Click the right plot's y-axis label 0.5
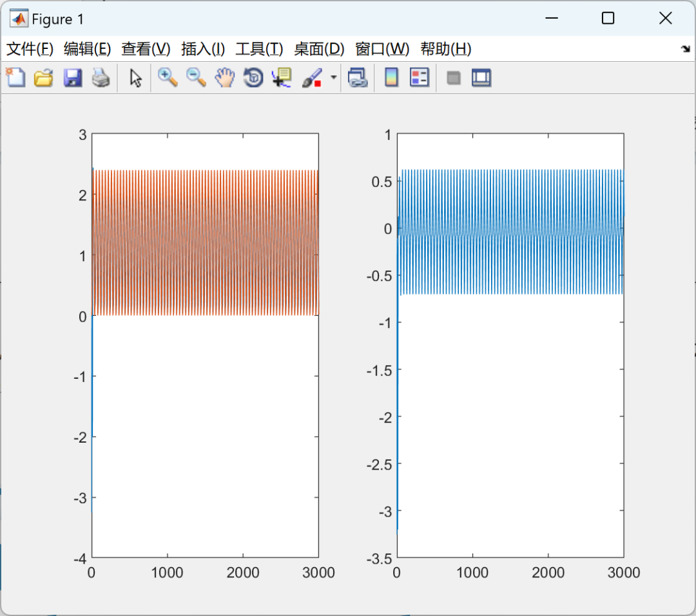Screen dimensions: 696x616 [x=382, y=182]
